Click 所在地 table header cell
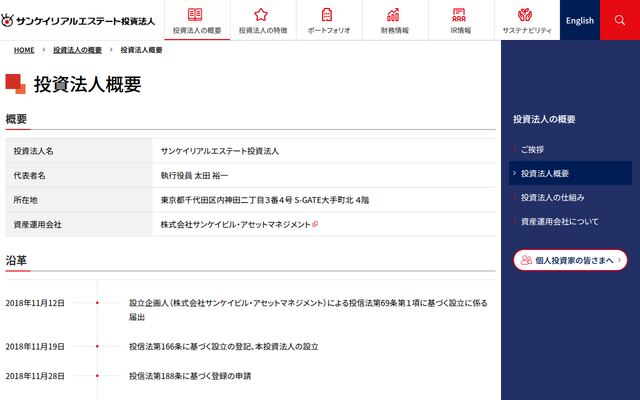 pos(79,200)
